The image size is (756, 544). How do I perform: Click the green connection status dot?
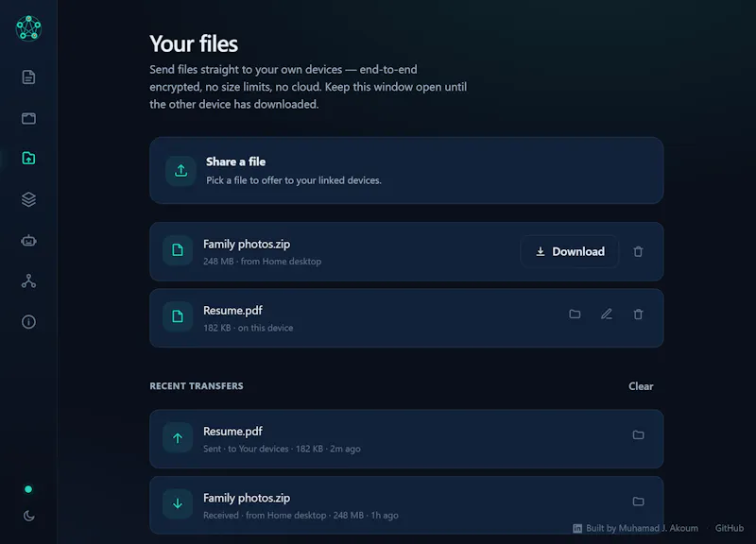coord(28,489)
